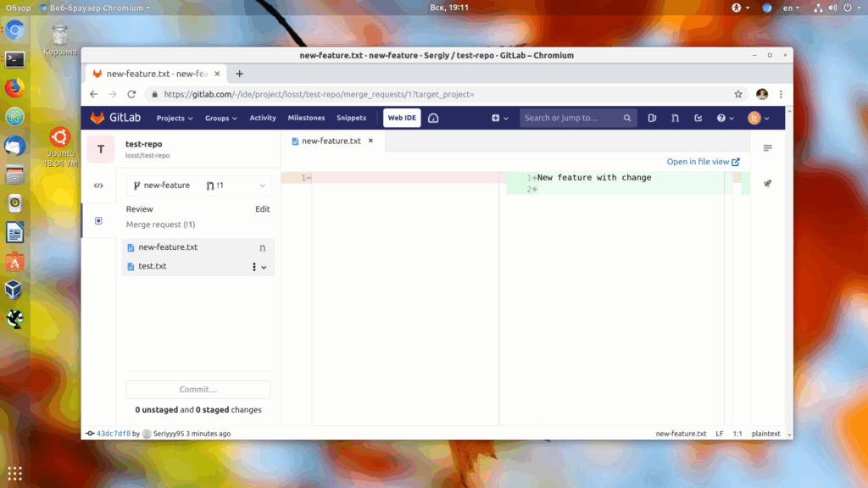Open the pipelines rocket icon

click(767, 183)
